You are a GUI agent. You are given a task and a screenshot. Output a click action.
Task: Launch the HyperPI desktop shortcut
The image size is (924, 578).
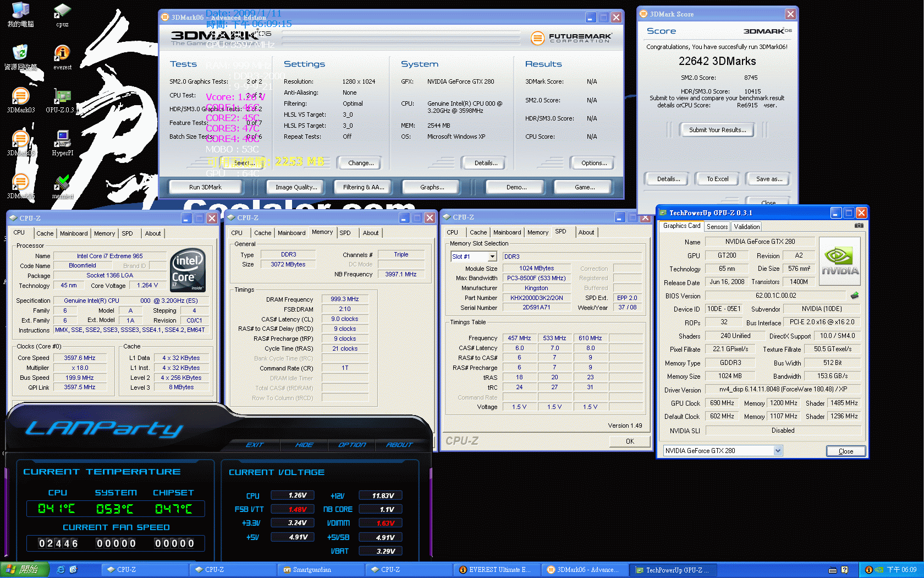62,143
